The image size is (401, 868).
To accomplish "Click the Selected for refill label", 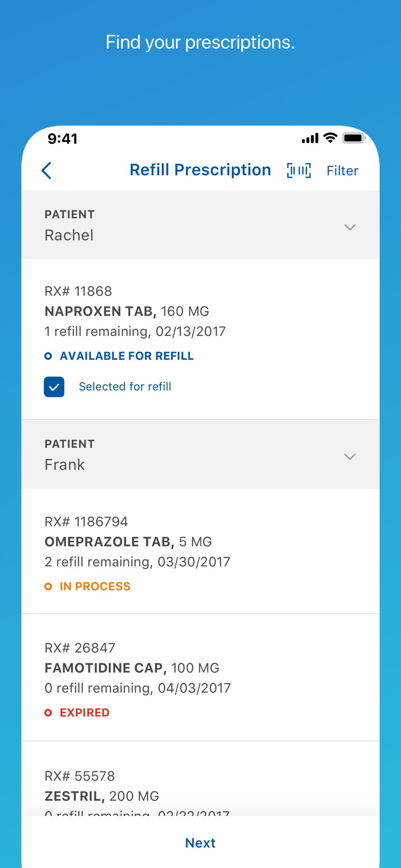I will pos(125,387).
